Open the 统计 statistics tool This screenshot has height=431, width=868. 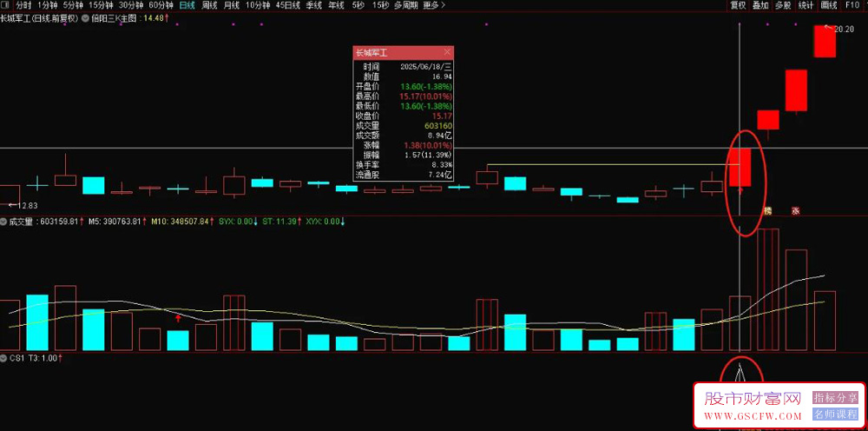pos(806,5)
